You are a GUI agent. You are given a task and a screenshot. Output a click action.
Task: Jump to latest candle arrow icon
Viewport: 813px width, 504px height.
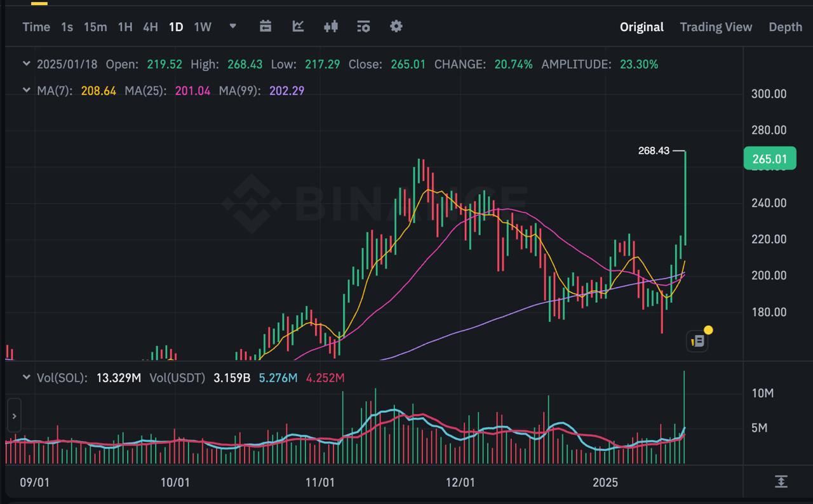tap(781, 482)
